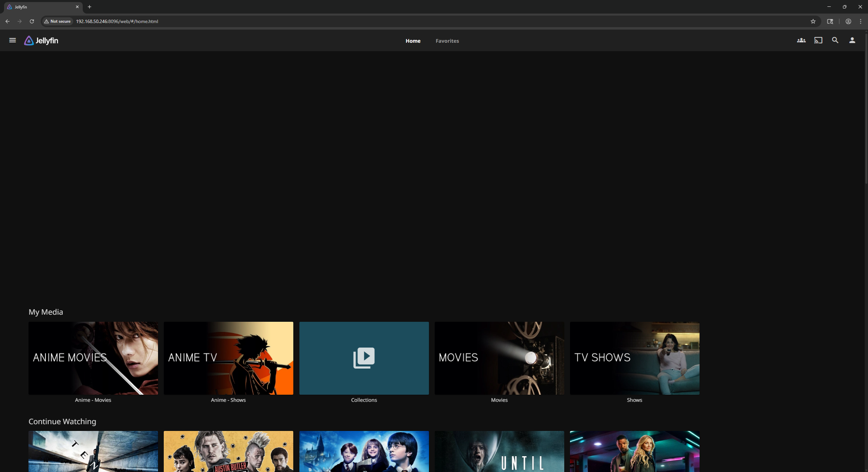Select the Home tab
The width and height of the screenshot is (868, 472).
coord(413,41)
